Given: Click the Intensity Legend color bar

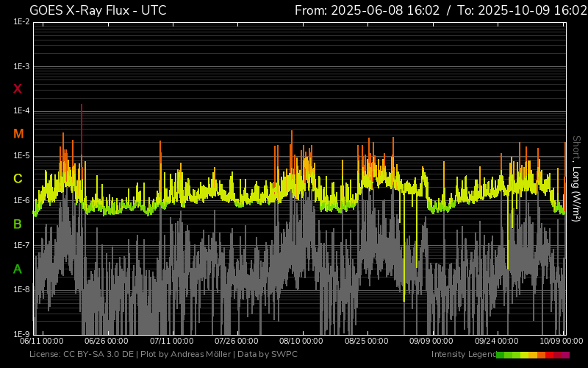Looking at the screenshot, I should [532, 355].
